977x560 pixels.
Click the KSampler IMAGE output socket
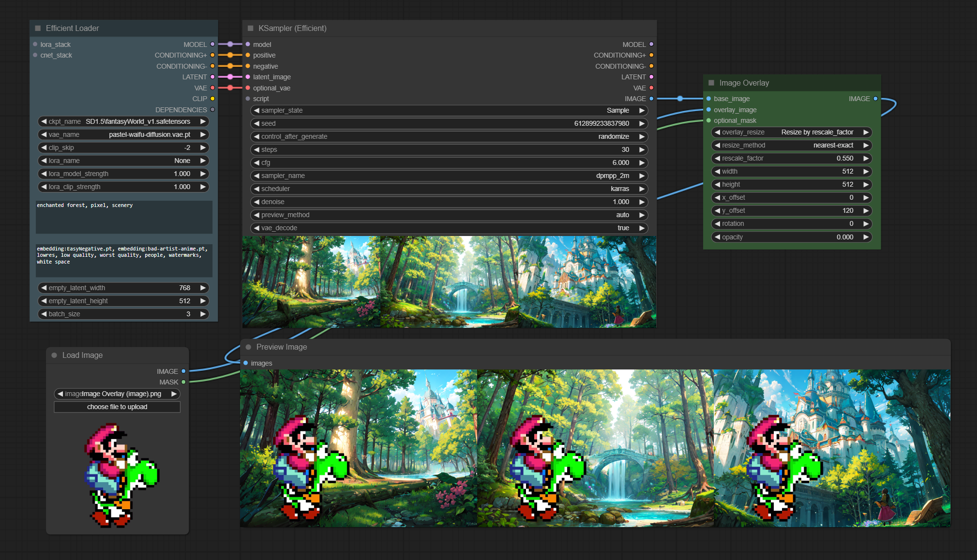click(x=651, y=99)
